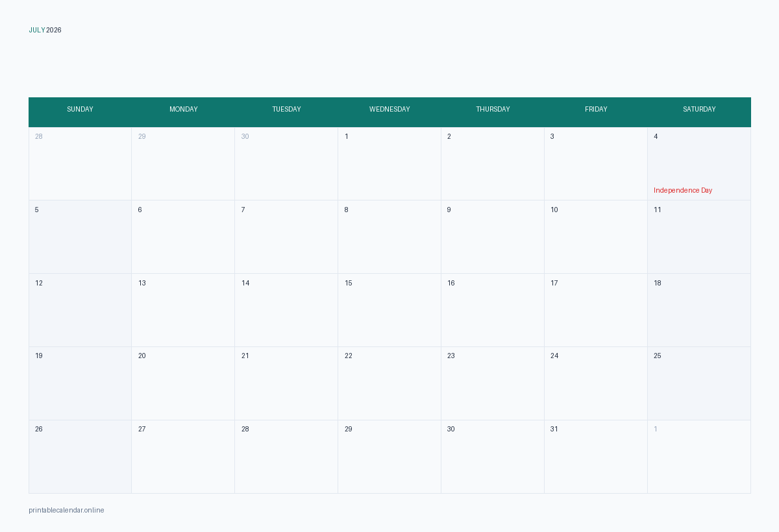Select the date number 4
The width and height of the screenshot is (779, 532).
click(656, 136)
